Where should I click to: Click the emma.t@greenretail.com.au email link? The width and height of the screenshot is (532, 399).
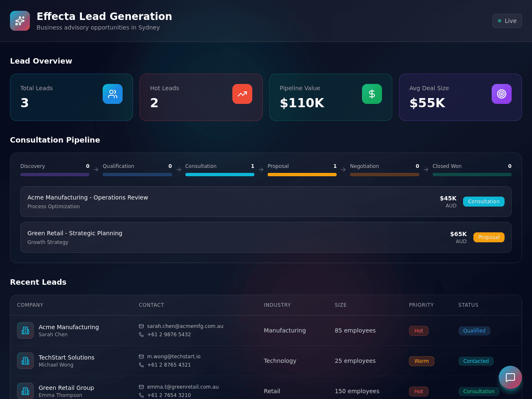click(183, 387)
